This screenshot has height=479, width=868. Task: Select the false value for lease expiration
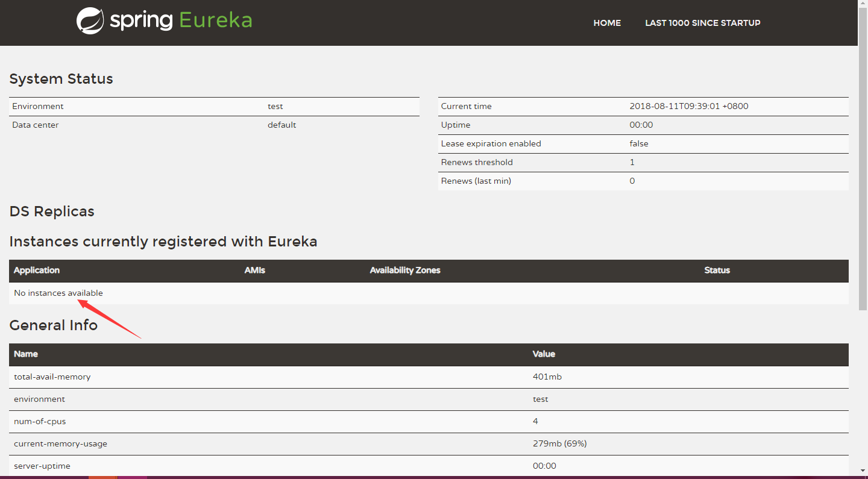[639, 143]
